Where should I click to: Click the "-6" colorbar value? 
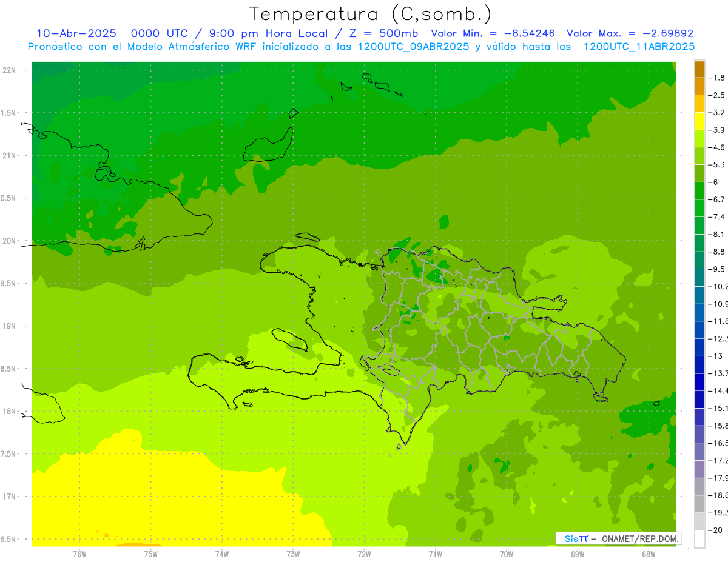[x=713, y=182]
